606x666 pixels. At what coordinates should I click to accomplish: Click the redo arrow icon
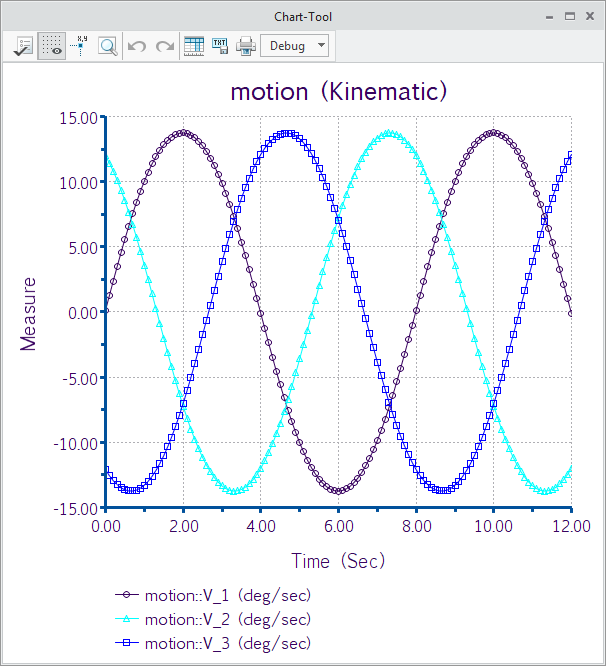[x=165, y=46]
